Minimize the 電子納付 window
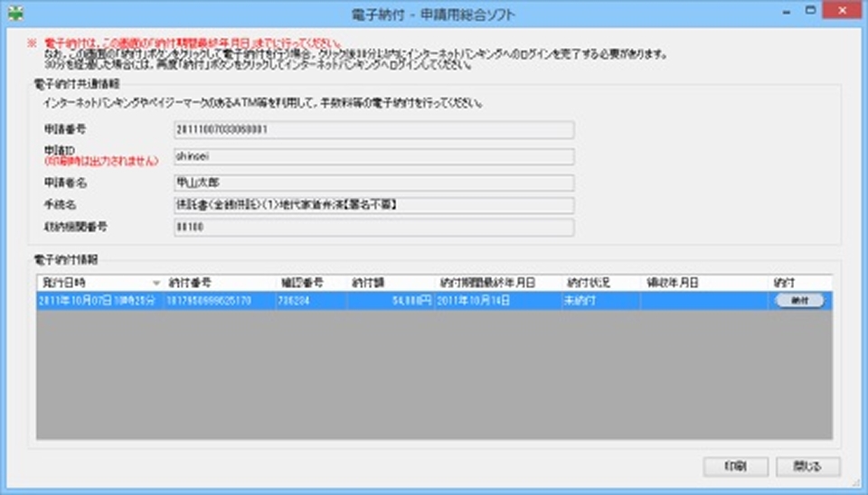Viewport: 868px width, 495px height. 787,11
